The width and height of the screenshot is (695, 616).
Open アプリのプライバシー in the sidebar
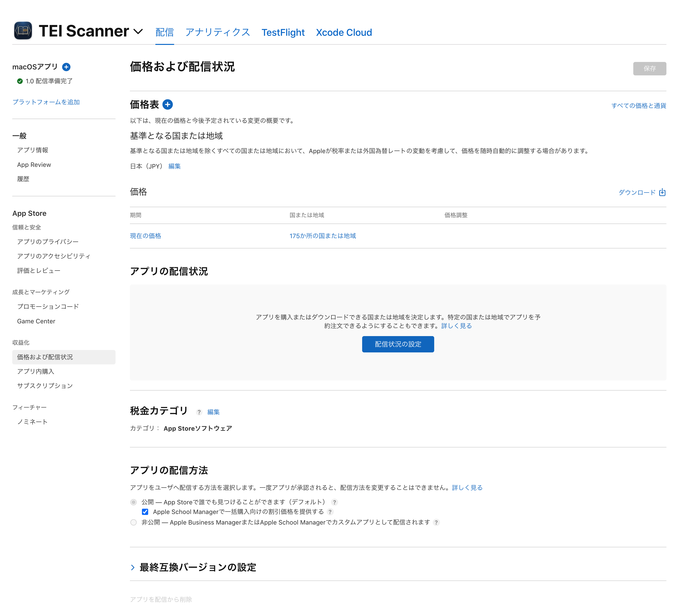point(48,242)
